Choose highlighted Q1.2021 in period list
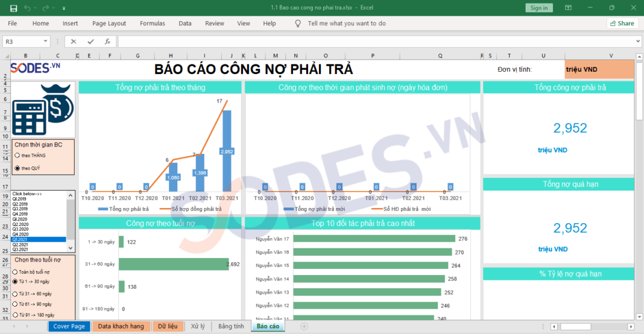644x334 pixels. pyautogui.click(x=39, y=239)
